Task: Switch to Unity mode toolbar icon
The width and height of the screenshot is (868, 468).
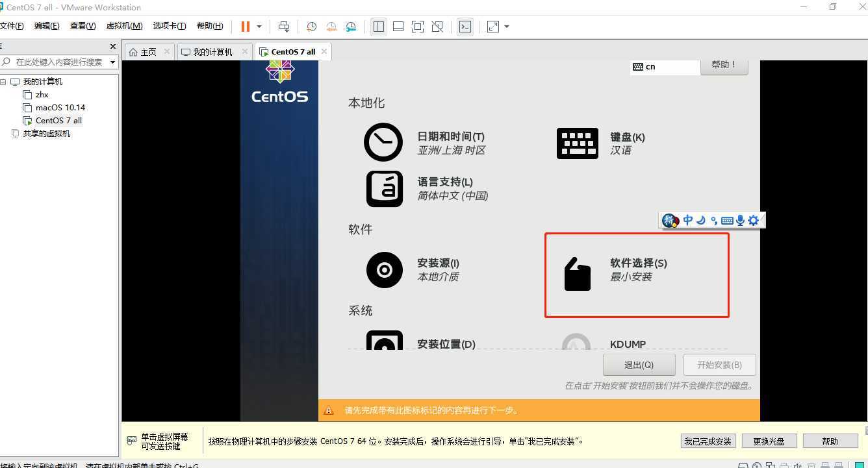Action: [x=437, y=27]
